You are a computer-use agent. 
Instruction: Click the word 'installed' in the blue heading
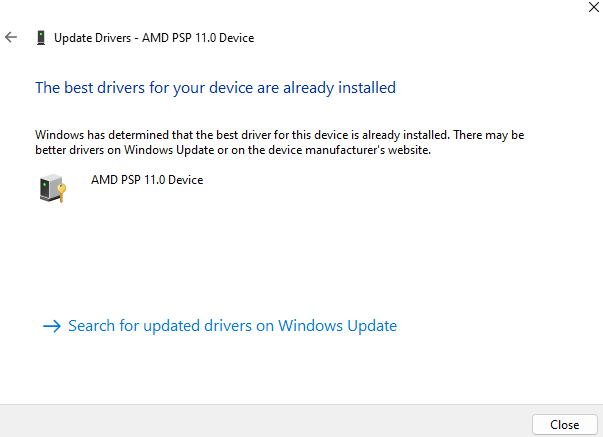(367, 88)
